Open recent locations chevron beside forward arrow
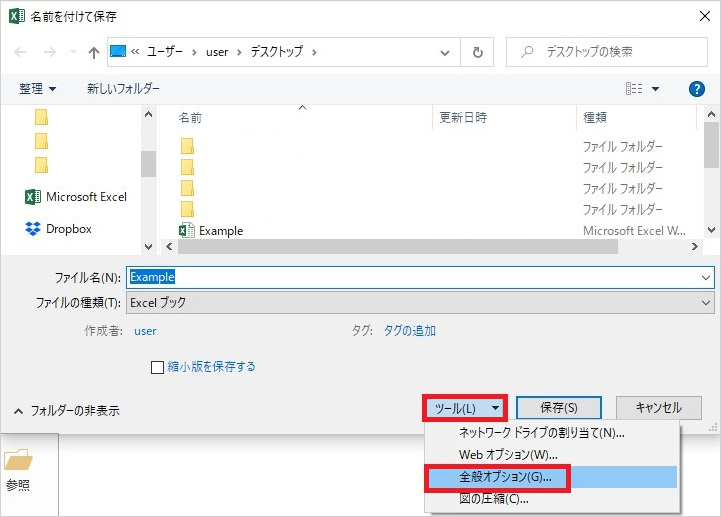Viewport: 721px width, 517px height. tap(73, 52)
